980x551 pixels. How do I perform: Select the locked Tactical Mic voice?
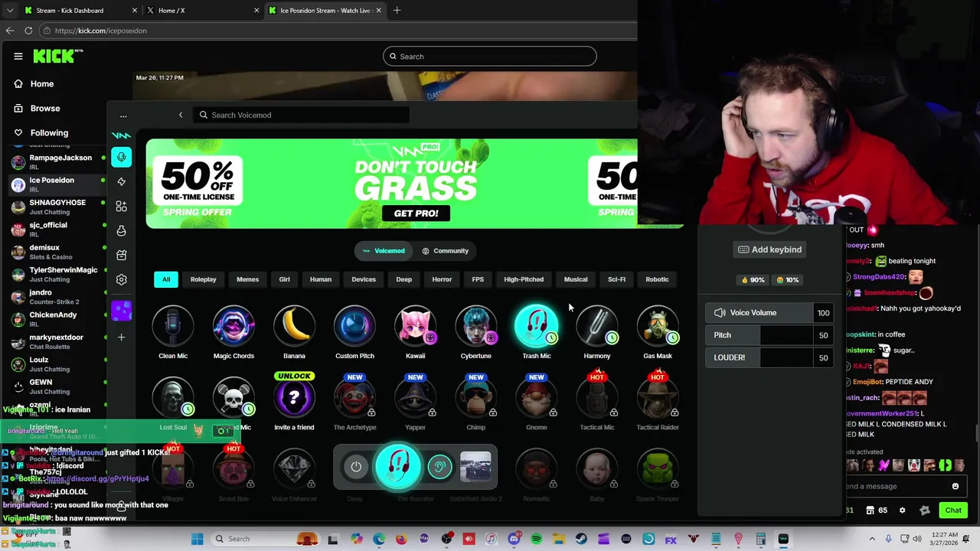tap(596, 397)
